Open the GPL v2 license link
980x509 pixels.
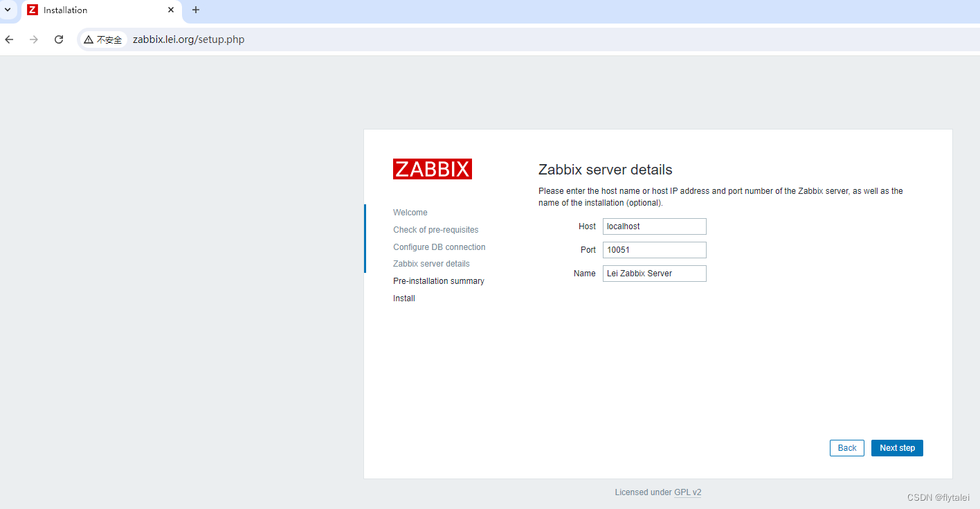(688, 492)
